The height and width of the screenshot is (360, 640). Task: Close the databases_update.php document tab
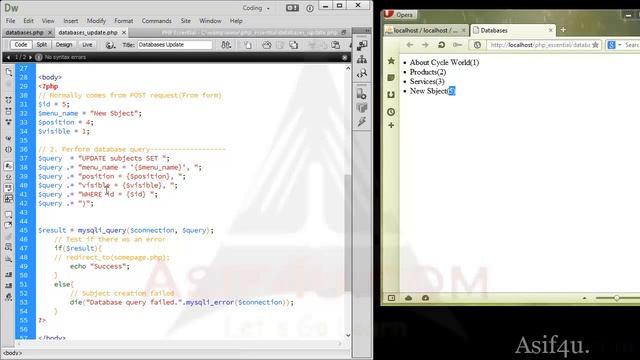pyautogui.click(x=124, y=32)
